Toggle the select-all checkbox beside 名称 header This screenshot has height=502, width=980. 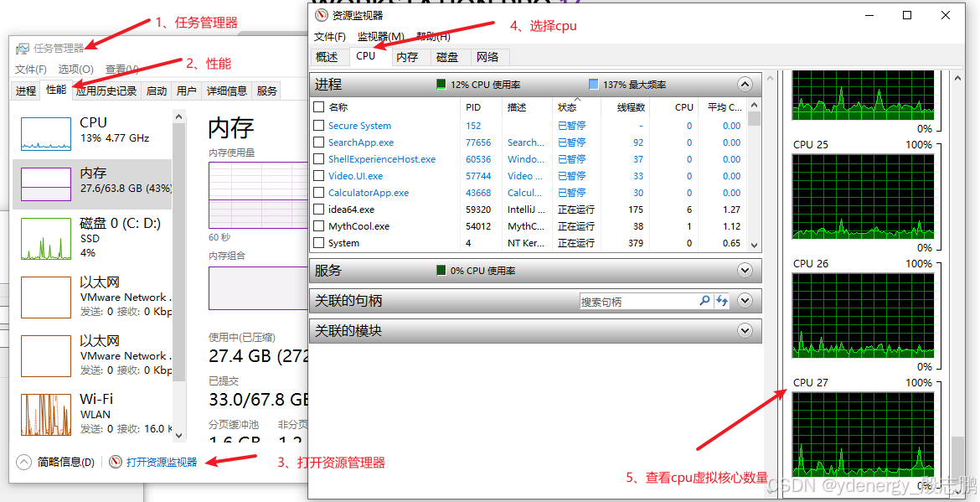pos(319,107)
